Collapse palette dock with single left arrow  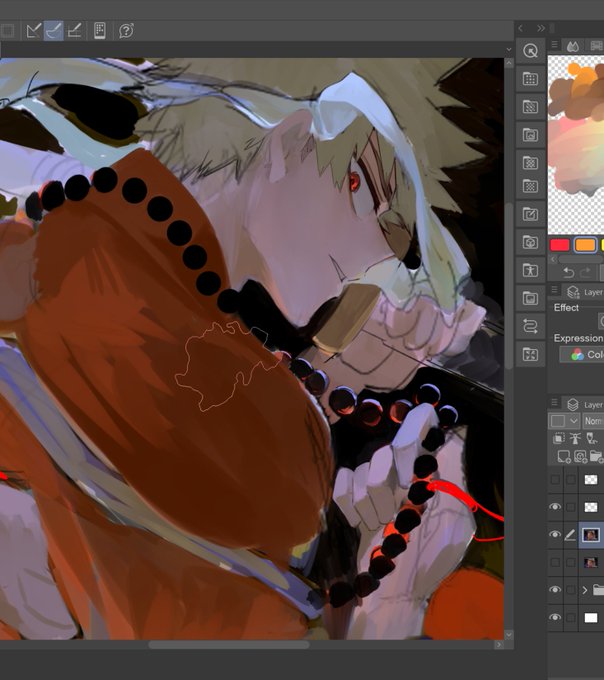click(x=521, y=28)
